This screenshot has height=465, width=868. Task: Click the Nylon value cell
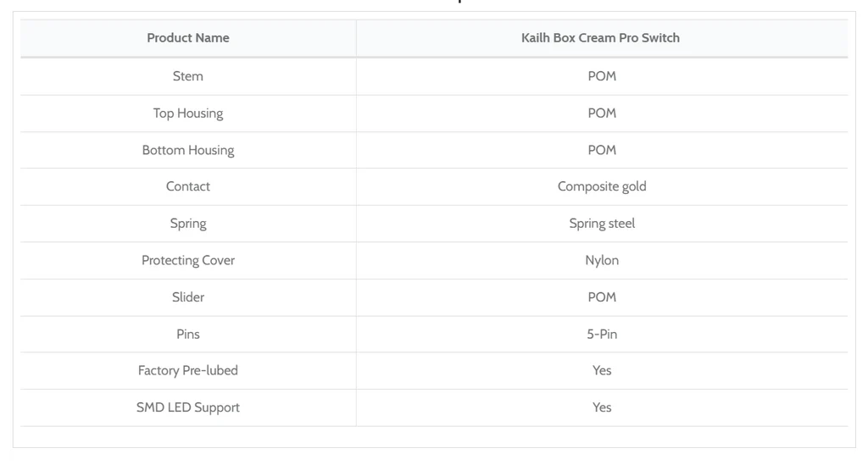(602, 260)
